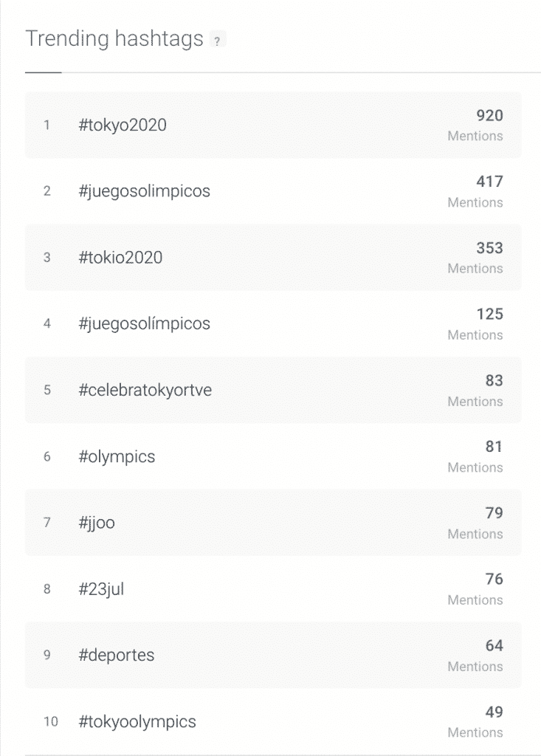541x756 pixels.
Task: Select the #23jul hashtag
Action: click(101, 590)
